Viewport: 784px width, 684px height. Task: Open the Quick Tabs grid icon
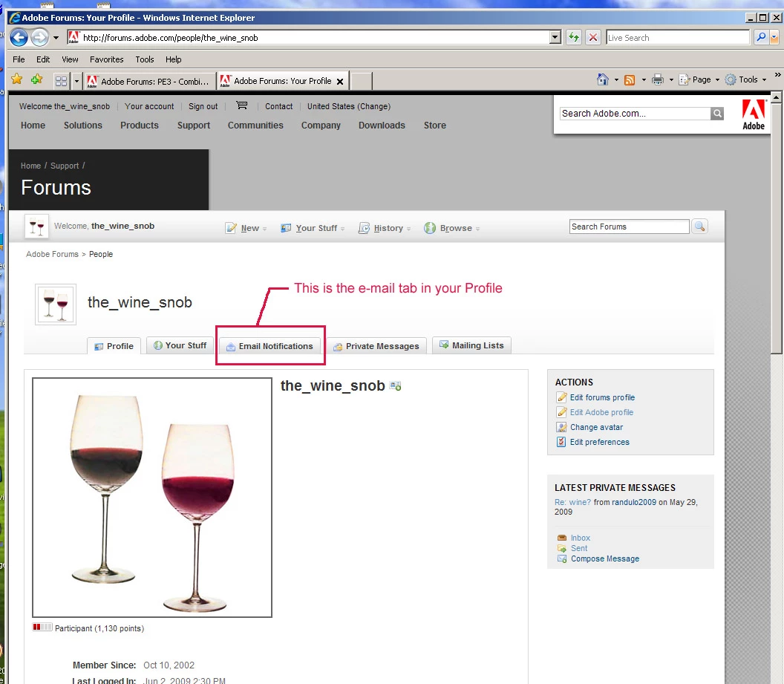pyautogui.click(x=61, y=81)
